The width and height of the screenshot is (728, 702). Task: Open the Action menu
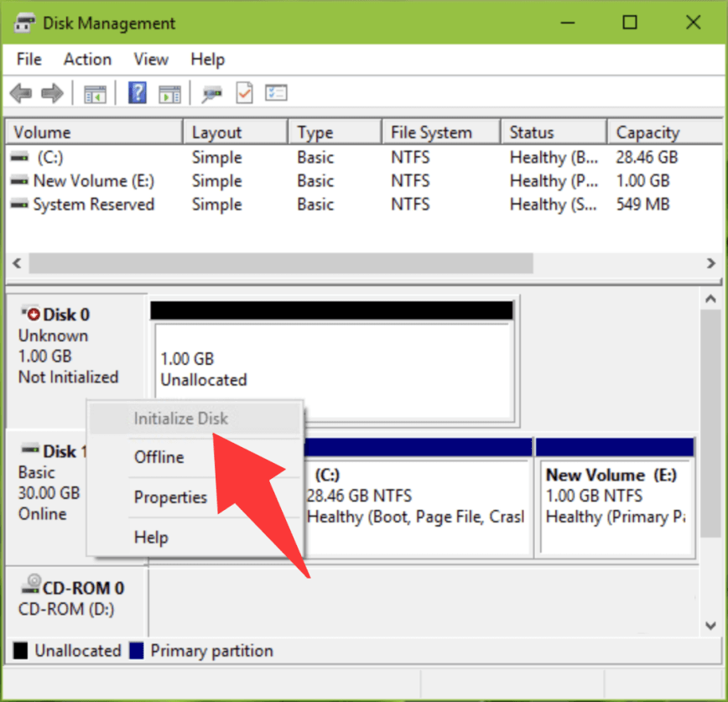pos(87,60)
